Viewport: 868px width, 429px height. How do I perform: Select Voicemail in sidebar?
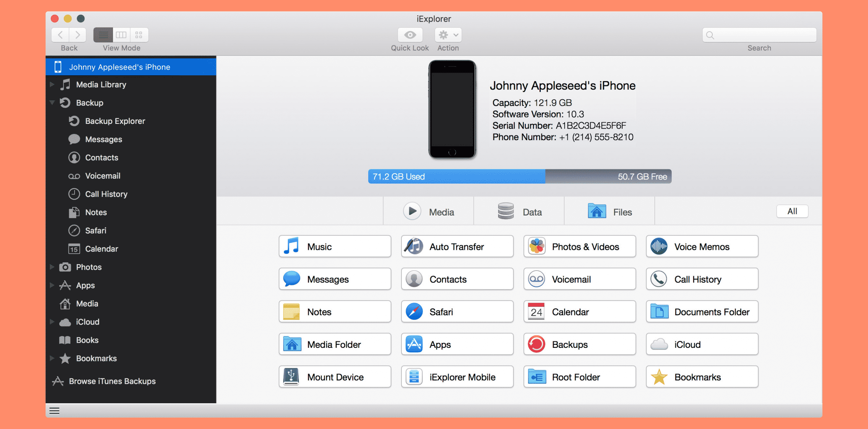pos(131,176)
